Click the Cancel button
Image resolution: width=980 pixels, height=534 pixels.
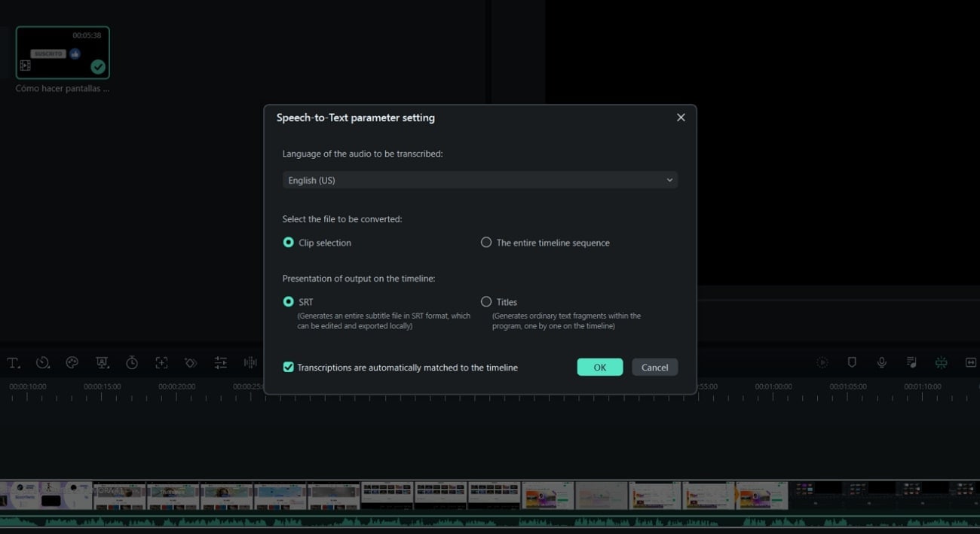654,367
